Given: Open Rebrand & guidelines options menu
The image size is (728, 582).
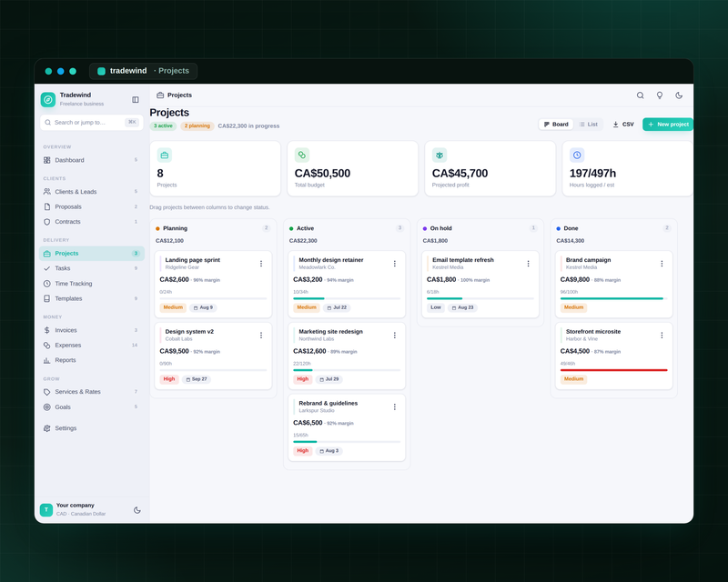Looking at the screenshot, I should tap(395, 407).
